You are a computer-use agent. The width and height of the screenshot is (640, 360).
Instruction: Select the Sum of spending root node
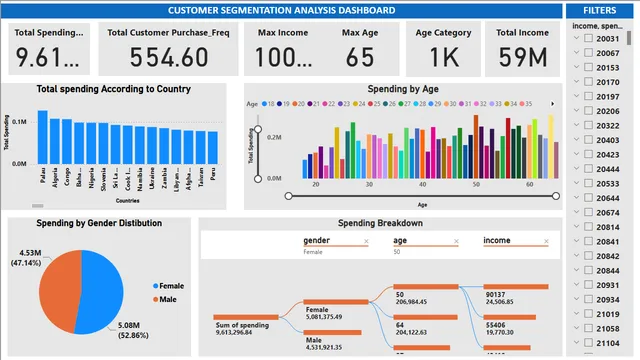[246, 317]
